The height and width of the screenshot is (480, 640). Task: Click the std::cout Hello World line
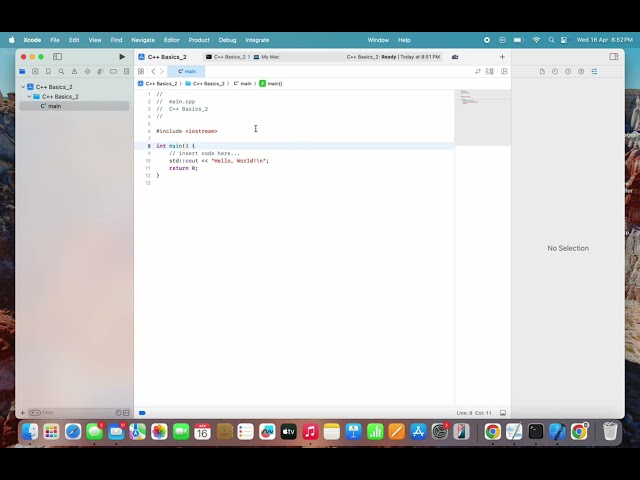[x=219, y=161]
